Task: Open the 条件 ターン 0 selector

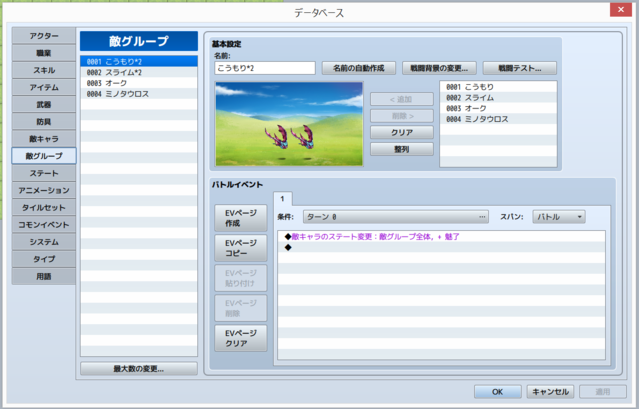Action: 396,217
